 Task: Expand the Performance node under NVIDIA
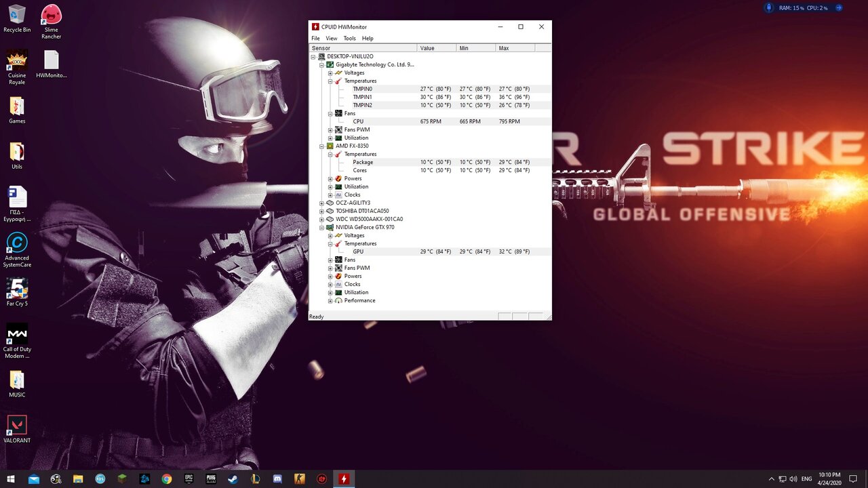330,300
